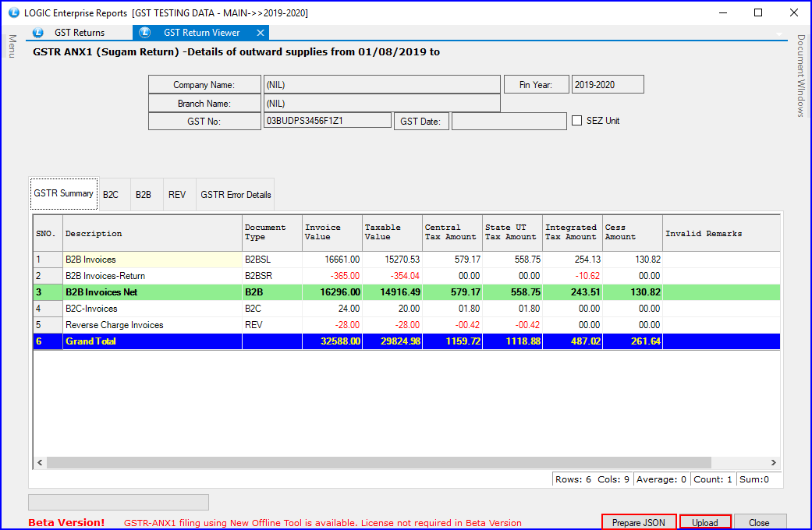Click the grid scroll left arrow
The image size is (812, 530).
point(40,463)
